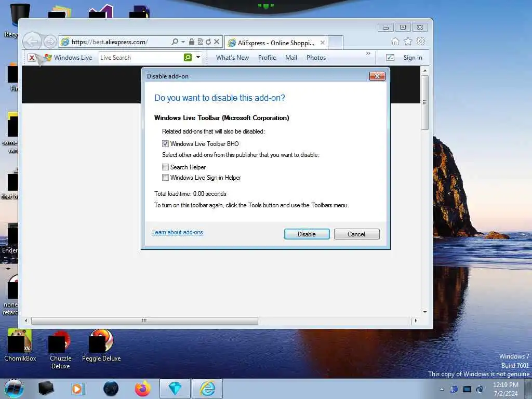
Task: Open the diamond game taskbar icon
Action: click(x=175, y=389)
